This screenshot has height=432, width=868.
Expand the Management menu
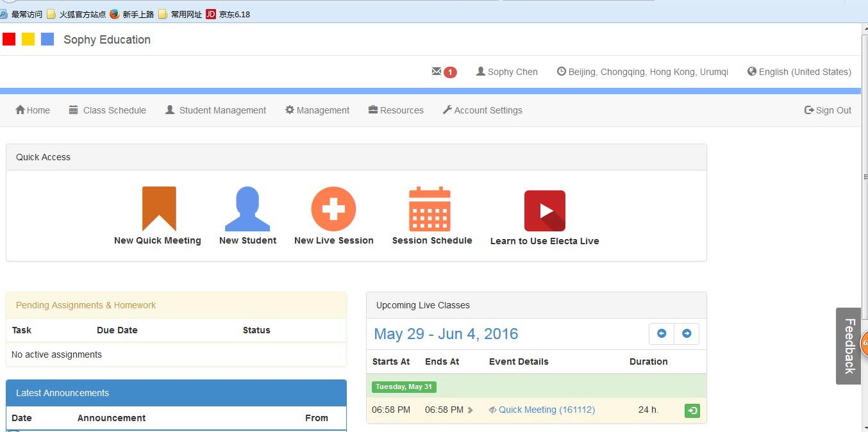click(317, 110)
